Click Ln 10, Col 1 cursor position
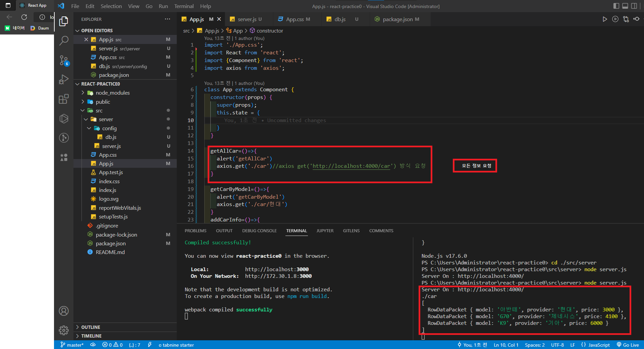The image size is (644, 349). click(506, 345)
